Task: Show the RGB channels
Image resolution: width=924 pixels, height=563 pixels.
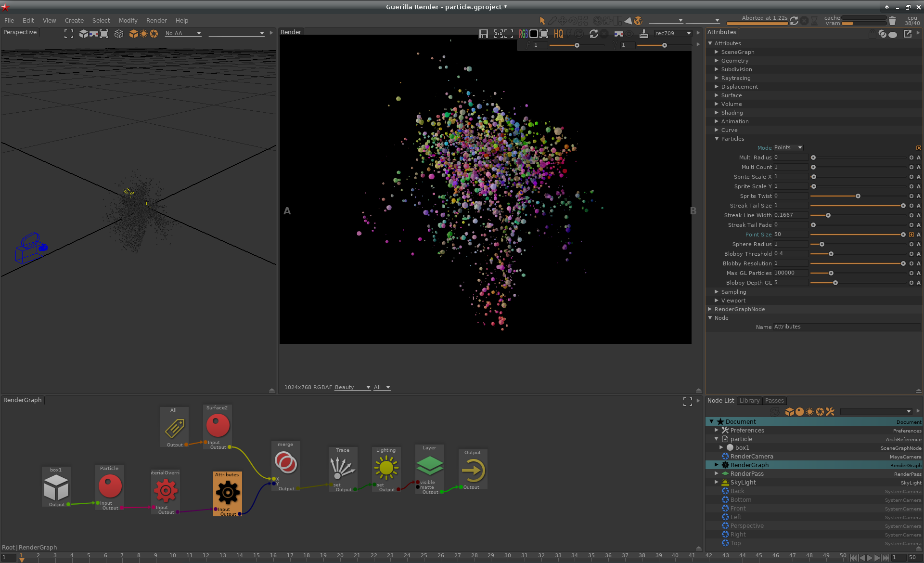Action: coord(523,34)
